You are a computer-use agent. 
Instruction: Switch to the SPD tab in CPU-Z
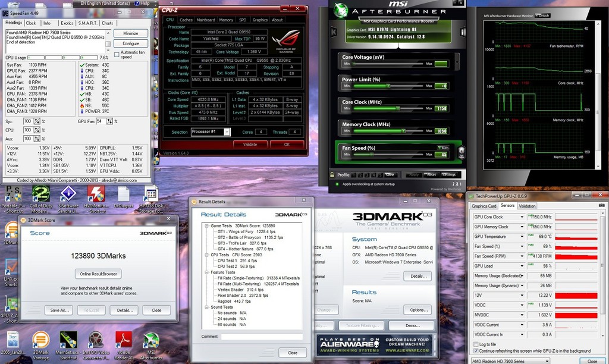(243, 20)
